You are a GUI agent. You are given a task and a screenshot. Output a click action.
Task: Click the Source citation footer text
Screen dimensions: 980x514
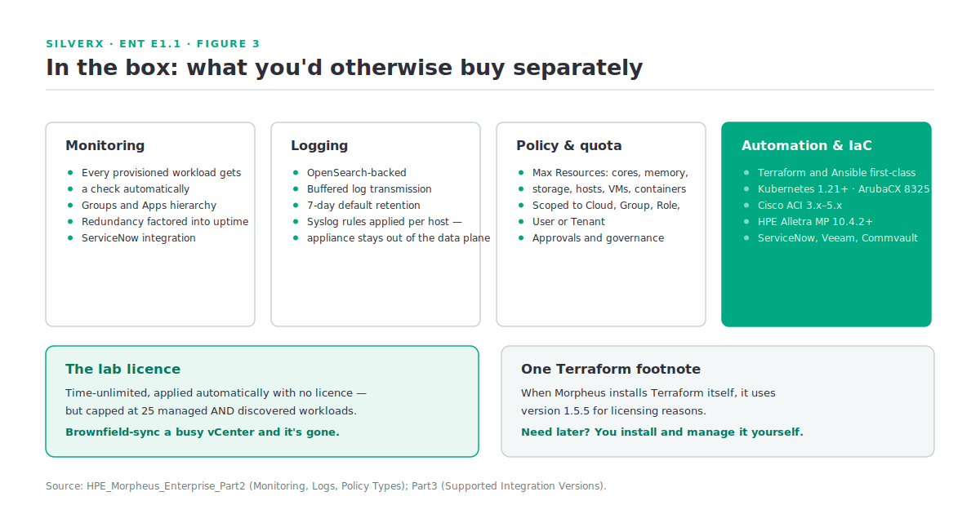pos(326,486)
